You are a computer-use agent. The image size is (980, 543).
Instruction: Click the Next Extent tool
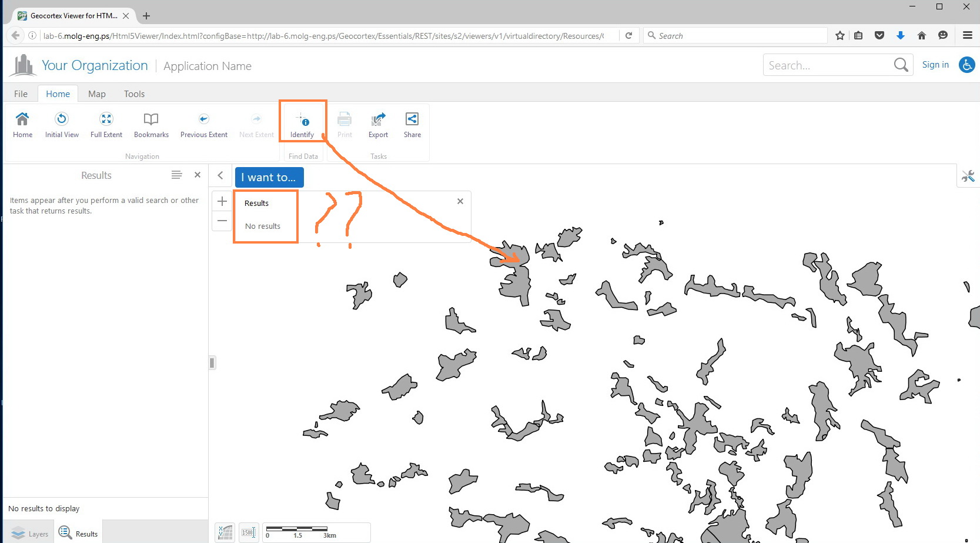(x=256, y=125)
